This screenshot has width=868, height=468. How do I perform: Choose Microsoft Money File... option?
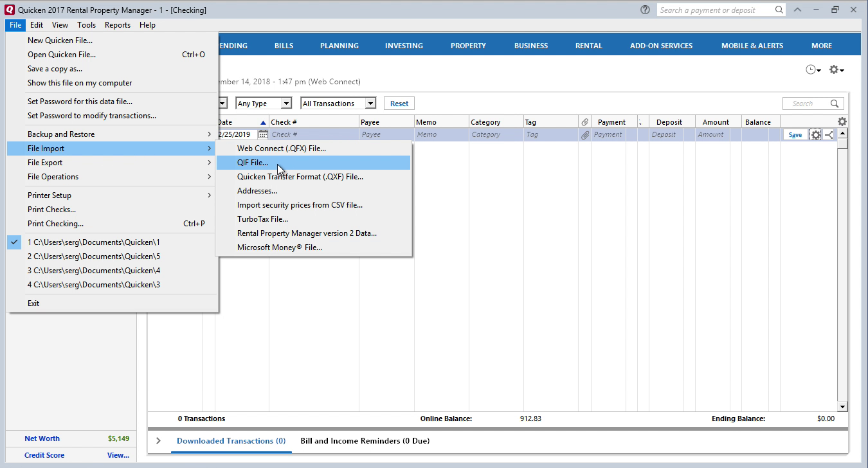pos(314,248)
